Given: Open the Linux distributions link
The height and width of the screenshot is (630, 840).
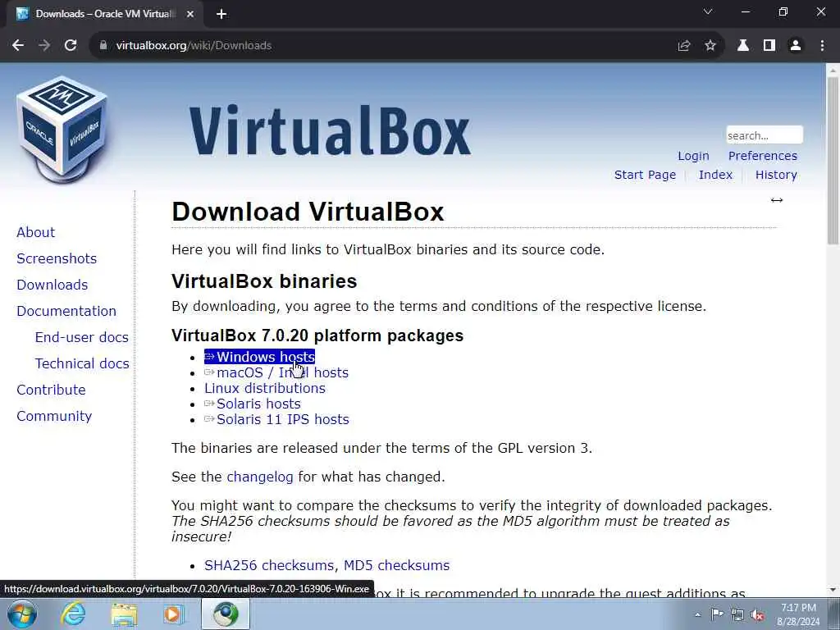Looking at the screenshot, I should (x=265, y=388).
